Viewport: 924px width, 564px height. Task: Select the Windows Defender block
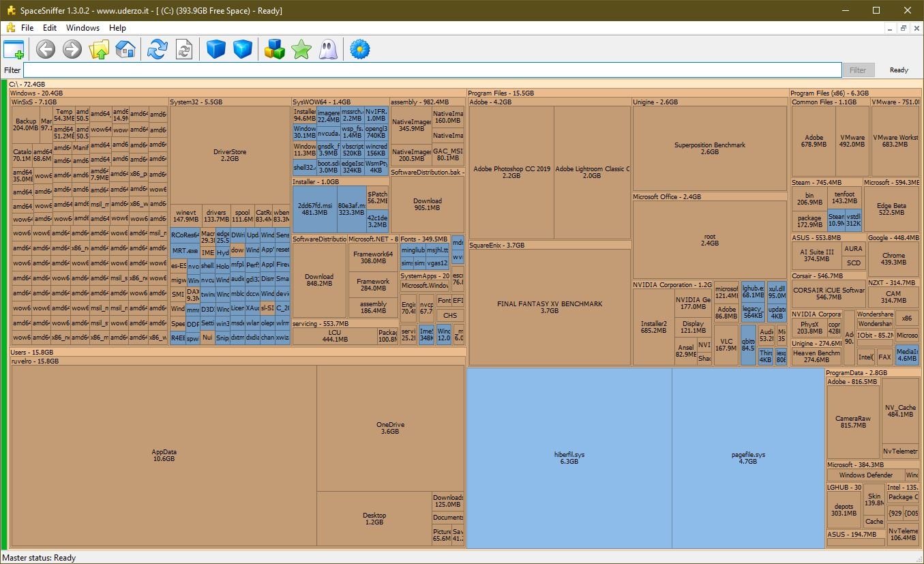point(866,475)
